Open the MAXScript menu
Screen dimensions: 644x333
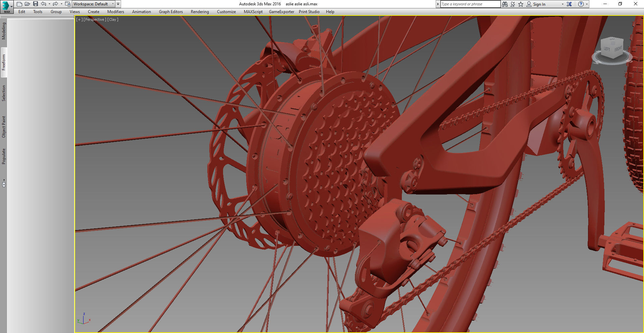[253, 12]
